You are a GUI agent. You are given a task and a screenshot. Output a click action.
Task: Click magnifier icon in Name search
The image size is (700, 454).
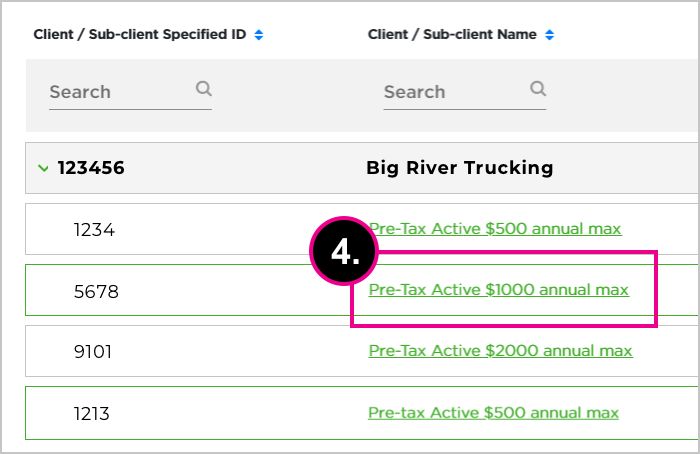pos(538,89)
